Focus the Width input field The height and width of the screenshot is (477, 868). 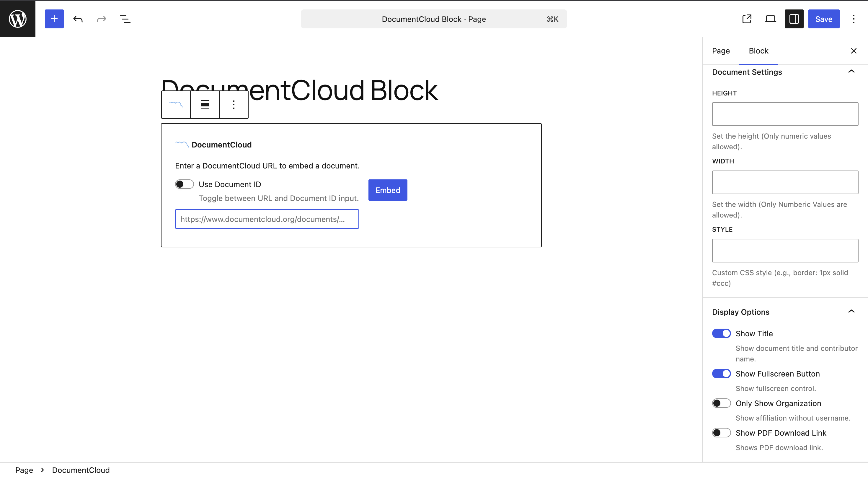point(785,182)
